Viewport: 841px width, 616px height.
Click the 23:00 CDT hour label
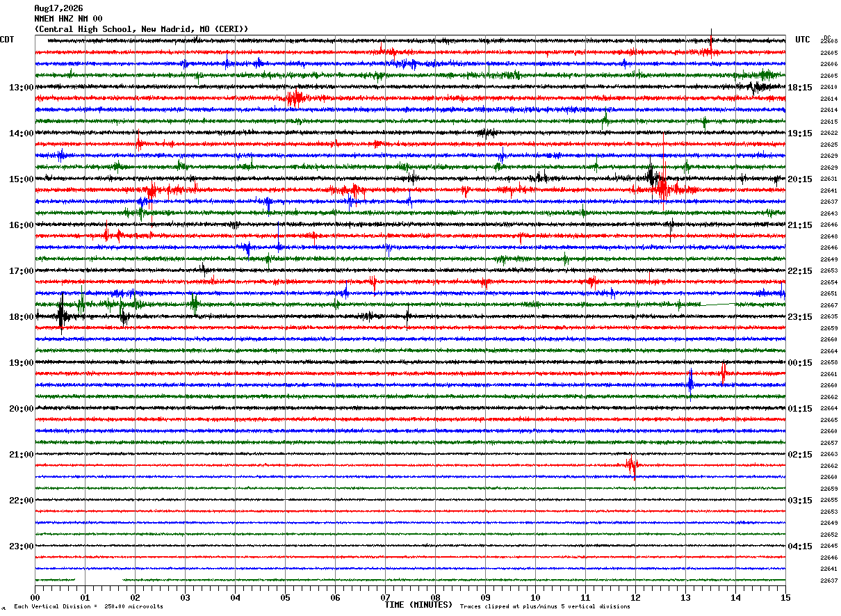(22, 546)
